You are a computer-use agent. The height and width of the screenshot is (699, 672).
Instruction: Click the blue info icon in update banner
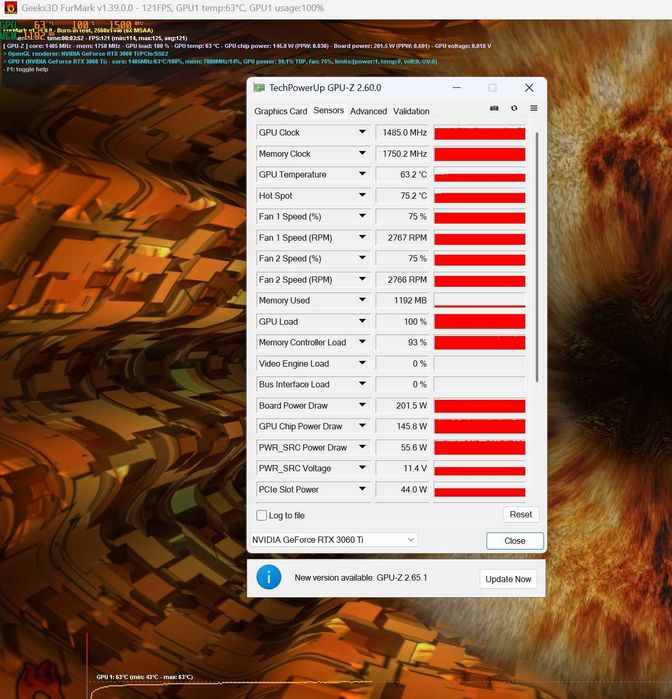coord(268,577)
